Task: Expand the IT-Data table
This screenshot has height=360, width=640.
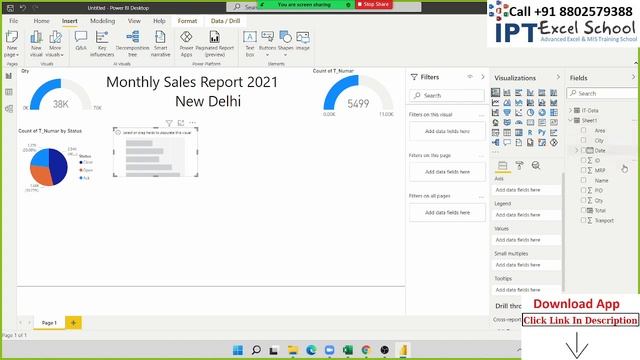Action: pyautogui.click(x=571, y=110)
